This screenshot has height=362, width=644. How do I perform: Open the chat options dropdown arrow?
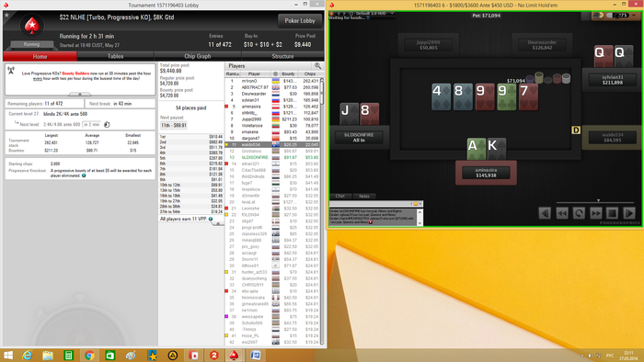pyautogui.click(x=420, y=203)
